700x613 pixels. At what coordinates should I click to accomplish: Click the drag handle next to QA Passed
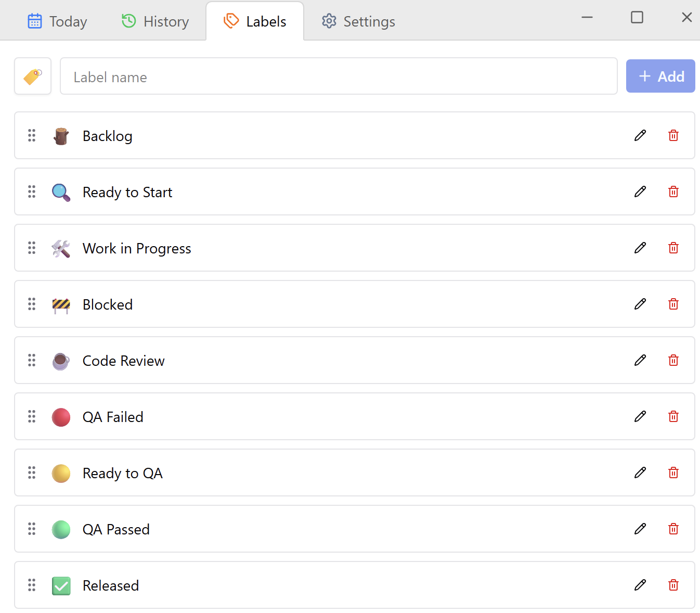coord(32,529)
